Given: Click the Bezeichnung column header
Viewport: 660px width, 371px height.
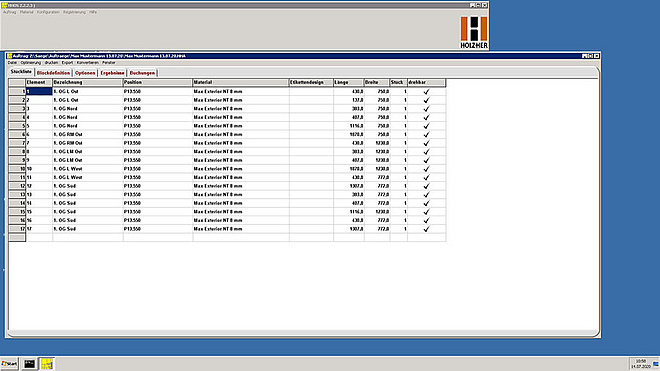Looking at the screenshot, I should pos(88,83).
